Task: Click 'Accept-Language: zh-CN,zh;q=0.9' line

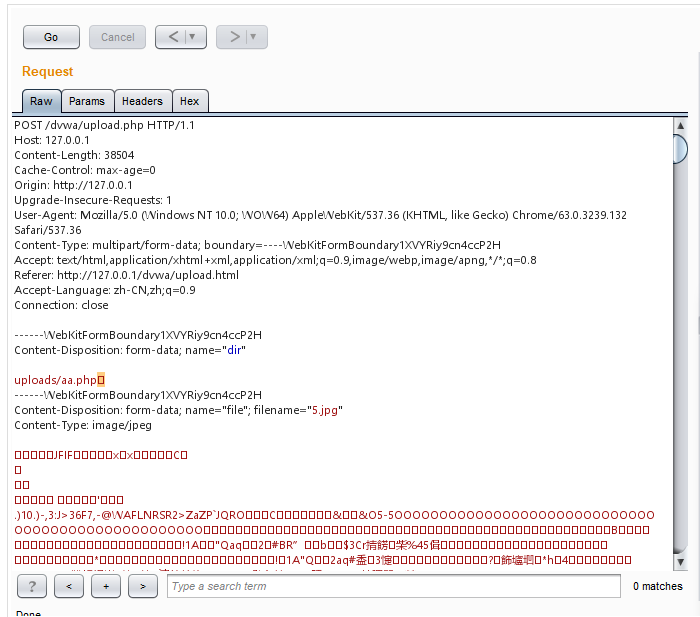Action: coord(105,290)
